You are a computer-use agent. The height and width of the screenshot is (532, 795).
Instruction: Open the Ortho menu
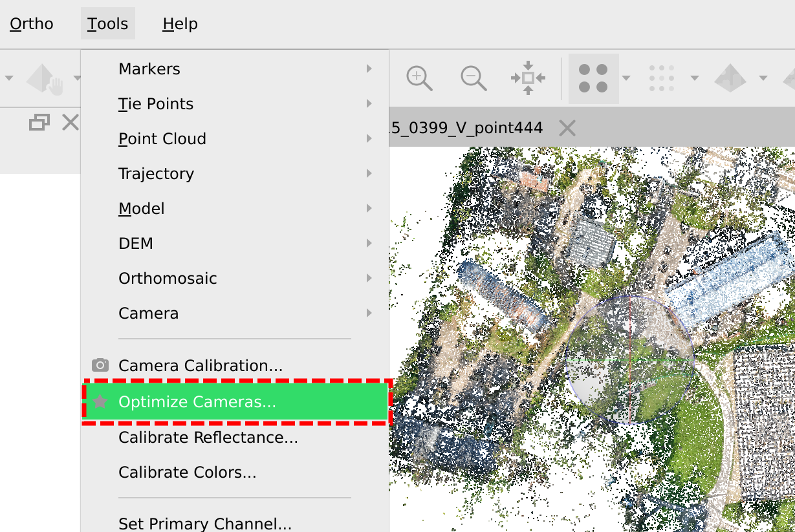[x=31, y=24]
